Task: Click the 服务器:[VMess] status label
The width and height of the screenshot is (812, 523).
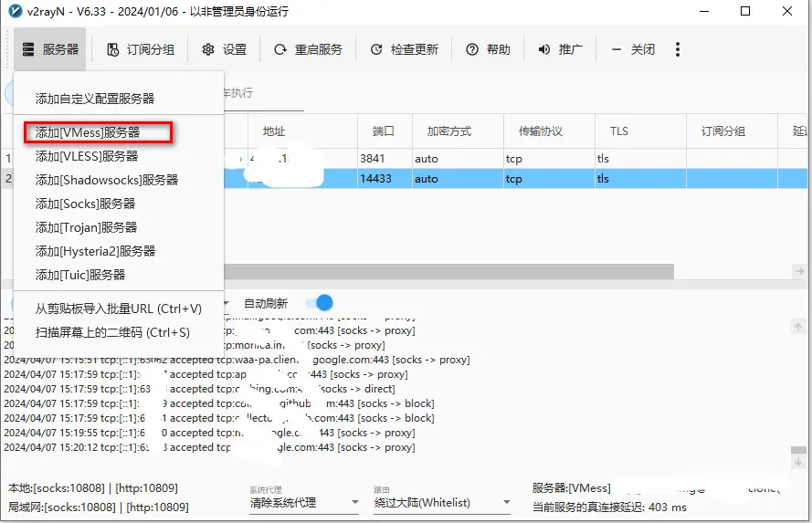Action: pyautogui.click(x=571, y=487)
